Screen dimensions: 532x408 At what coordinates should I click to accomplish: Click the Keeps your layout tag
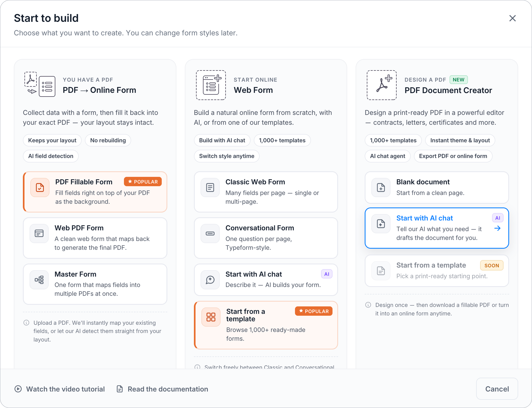pos(52,140)
